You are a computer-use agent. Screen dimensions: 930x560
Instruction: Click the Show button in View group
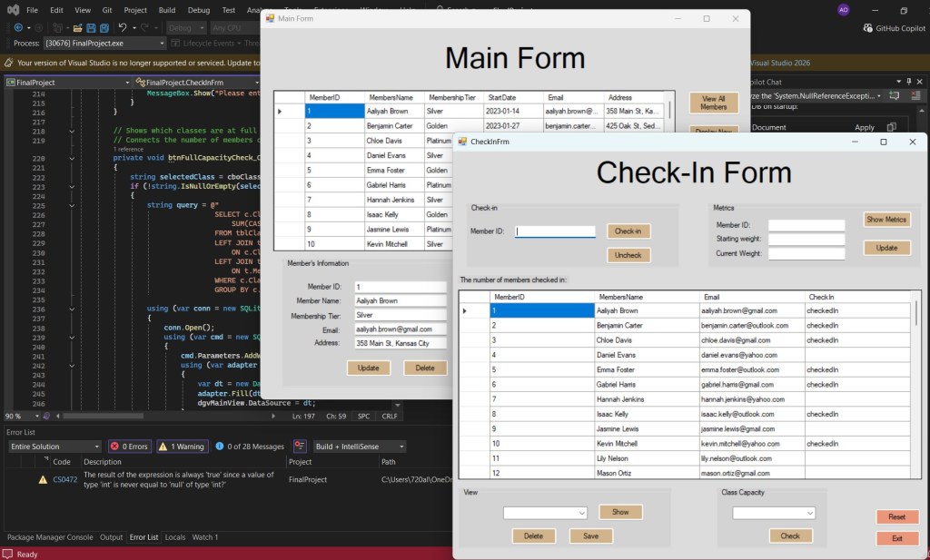620,512
